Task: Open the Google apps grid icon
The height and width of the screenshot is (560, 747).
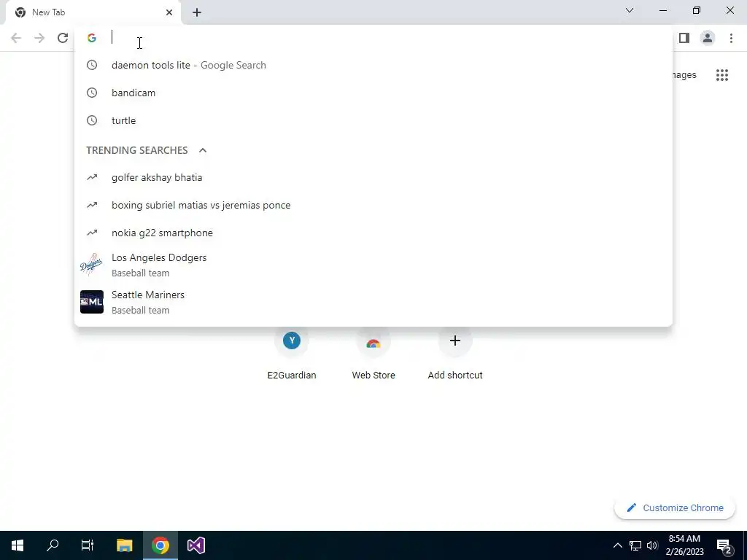Action: coord(722,75)
